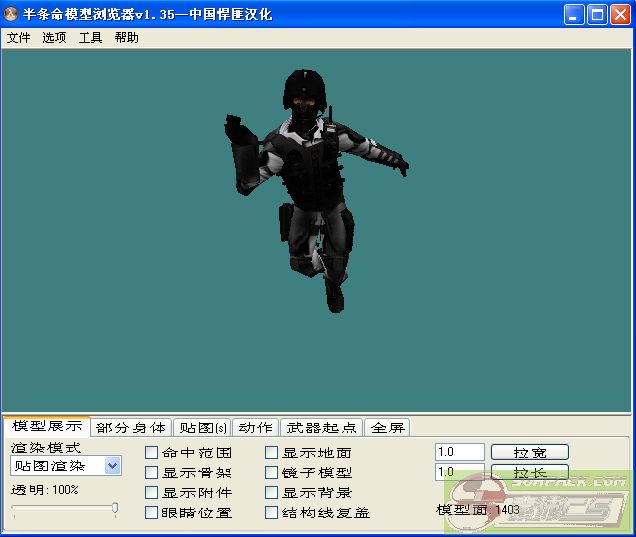This screenshot has width=636, height=537.
Task: Click the transparency slider handle
Action: coord(115,509)
